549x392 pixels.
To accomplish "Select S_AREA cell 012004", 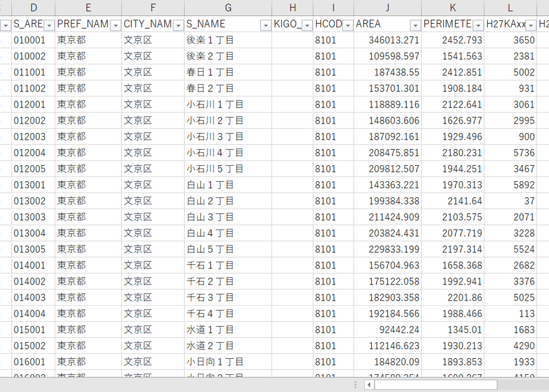I will (x=33, y=153).
